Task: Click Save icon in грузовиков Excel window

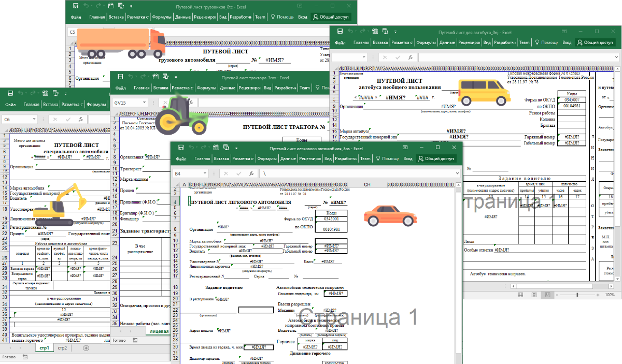Action: click(x=76, y=6)
